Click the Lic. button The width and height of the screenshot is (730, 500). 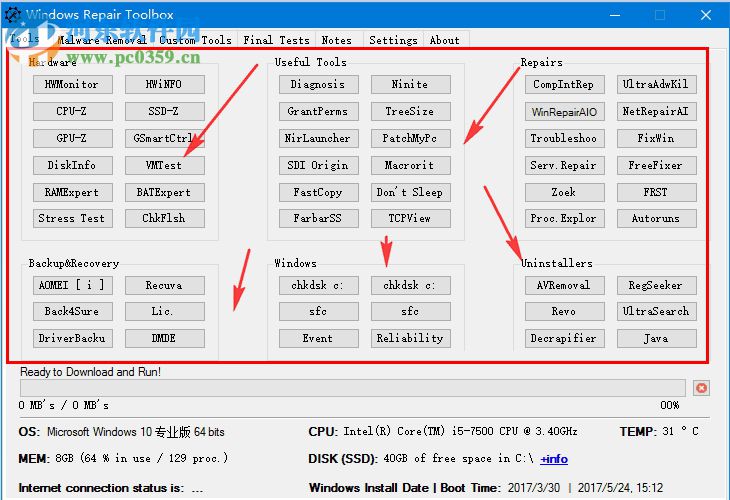164,311
